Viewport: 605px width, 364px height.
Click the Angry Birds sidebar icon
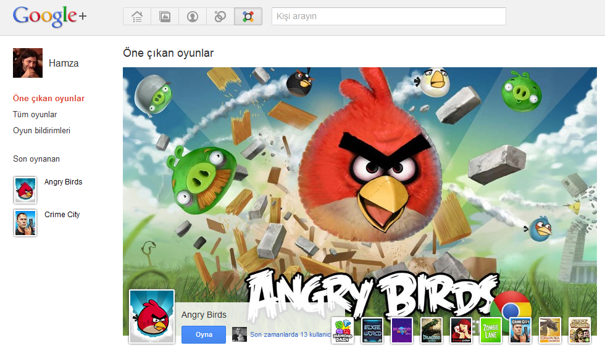[25, 190]
